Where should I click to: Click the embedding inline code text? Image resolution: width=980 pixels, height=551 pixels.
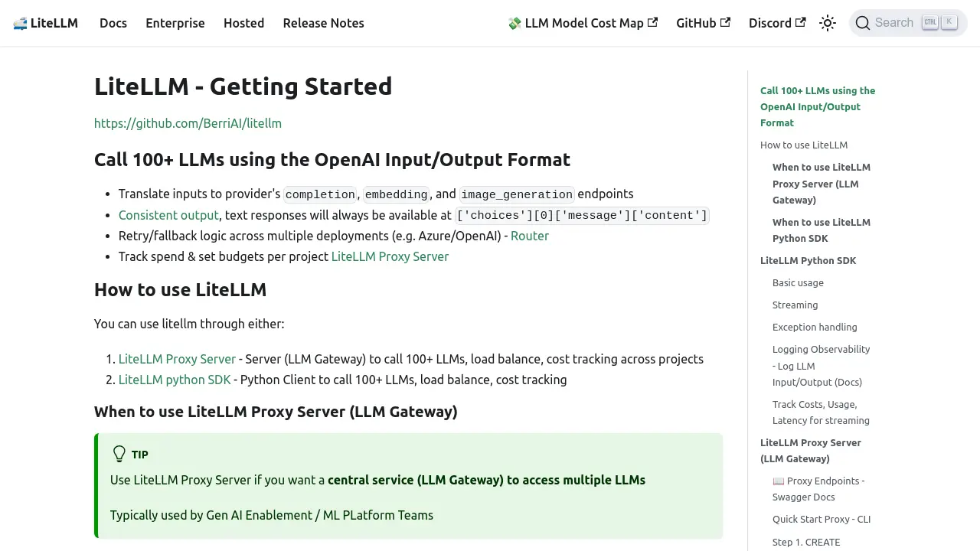coord(396,194)
